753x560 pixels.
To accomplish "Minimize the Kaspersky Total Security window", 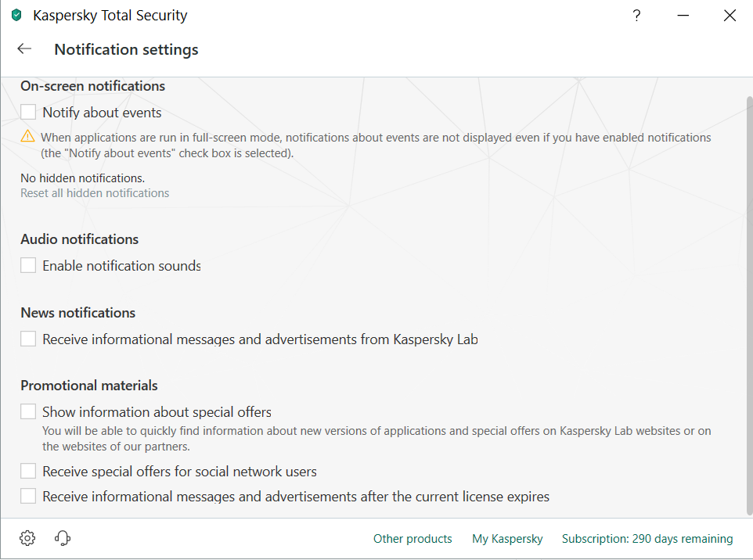I will coord(683,15).
